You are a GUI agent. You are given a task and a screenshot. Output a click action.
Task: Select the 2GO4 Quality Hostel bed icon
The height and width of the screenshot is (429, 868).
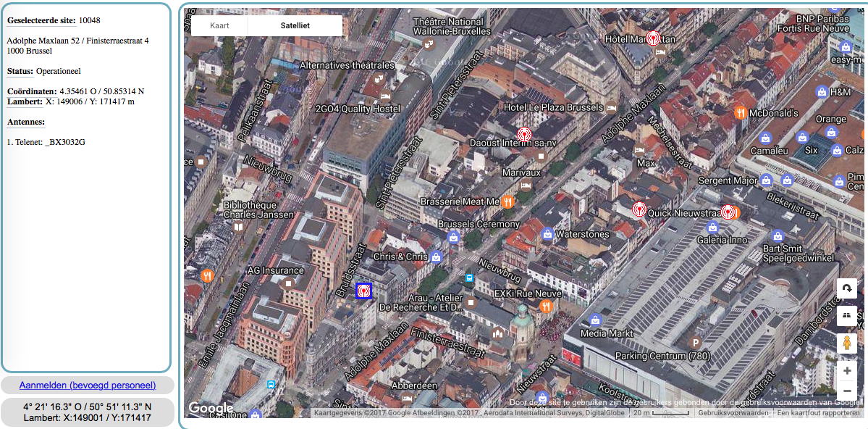coord(386,96)
